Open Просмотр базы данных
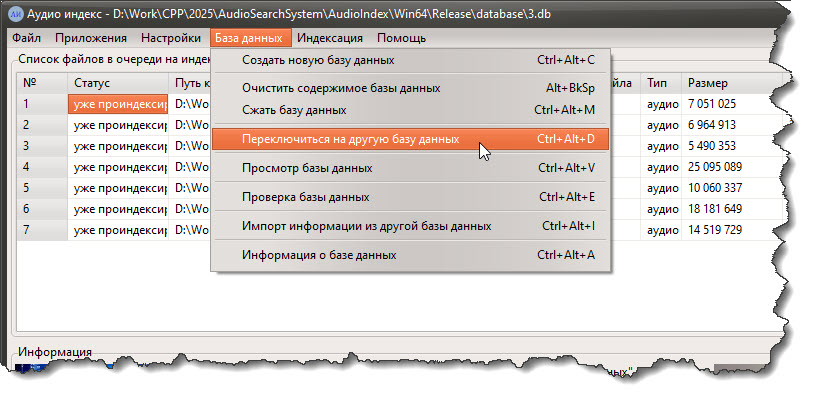Viewport: 817px width, 397px height. pyautogui.click(x=411, y=168)
